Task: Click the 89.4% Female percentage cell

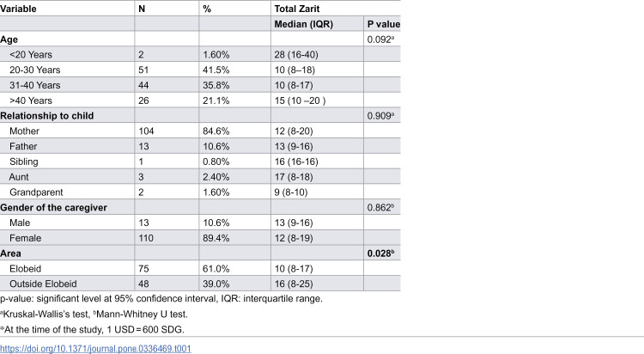Action: 216,238
